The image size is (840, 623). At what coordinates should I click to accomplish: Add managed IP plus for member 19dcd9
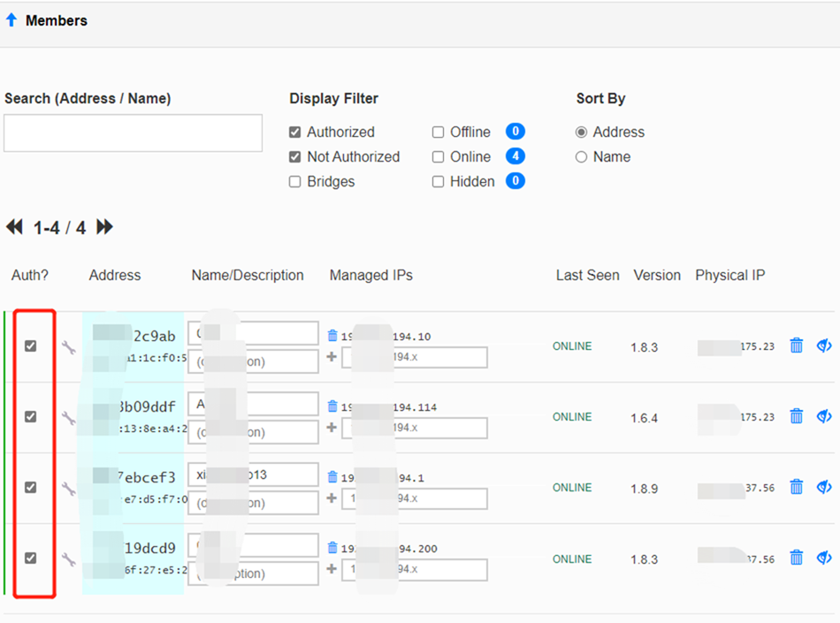tap(332, 568)
